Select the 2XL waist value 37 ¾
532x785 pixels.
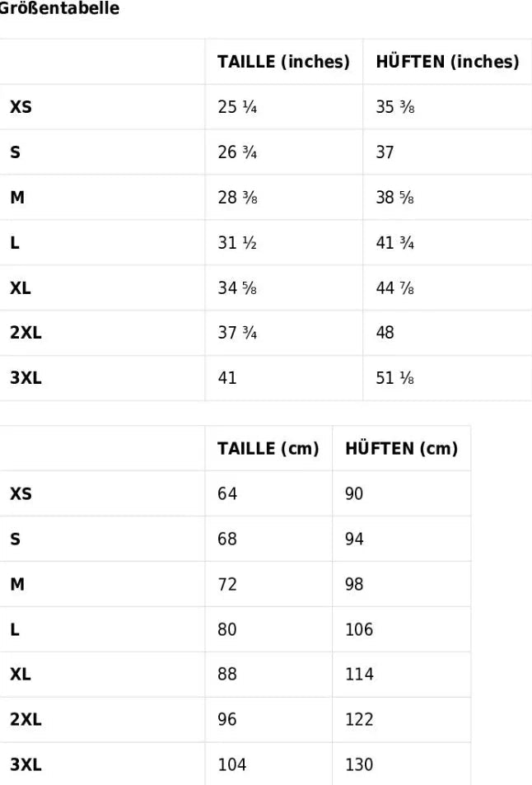coord(237,333)
